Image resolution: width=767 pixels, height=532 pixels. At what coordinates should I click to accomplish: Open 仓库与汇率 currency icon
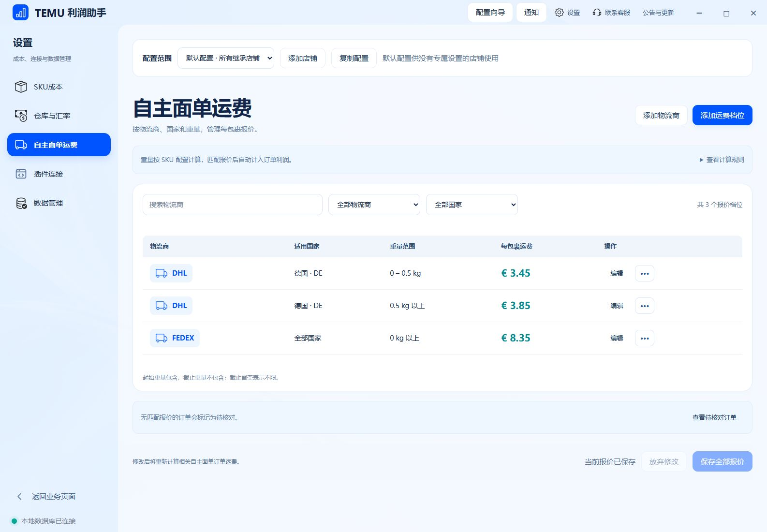[21, 116]
